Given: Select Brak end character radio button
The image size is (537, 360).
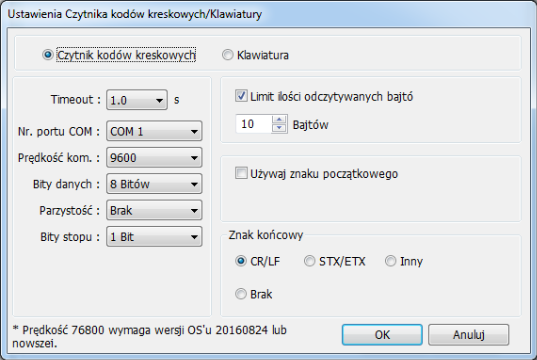Looking at the screenshot, I should 241,294.
